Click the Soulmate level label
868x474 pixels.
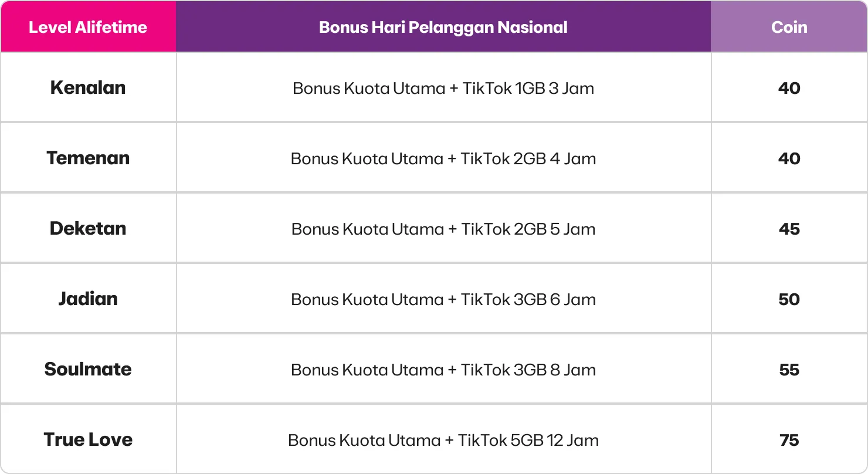[88, 369]
